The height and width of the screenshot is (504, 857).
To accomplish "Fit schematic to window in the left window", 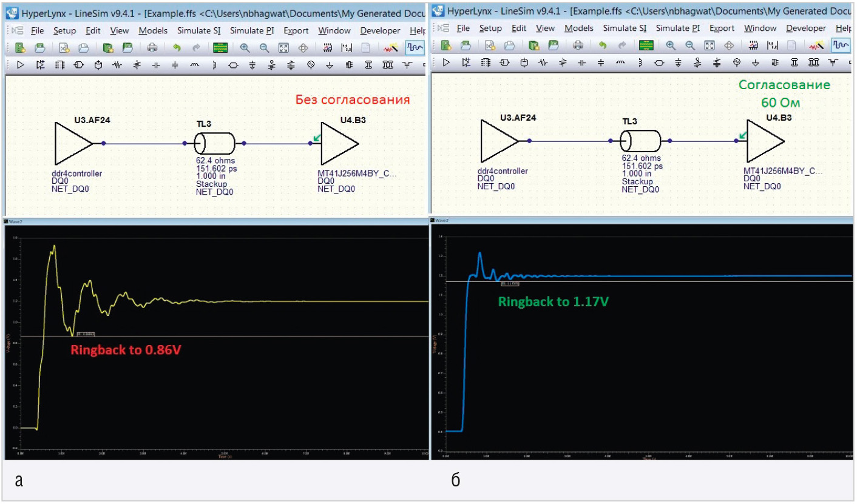I will coord(283,49).
